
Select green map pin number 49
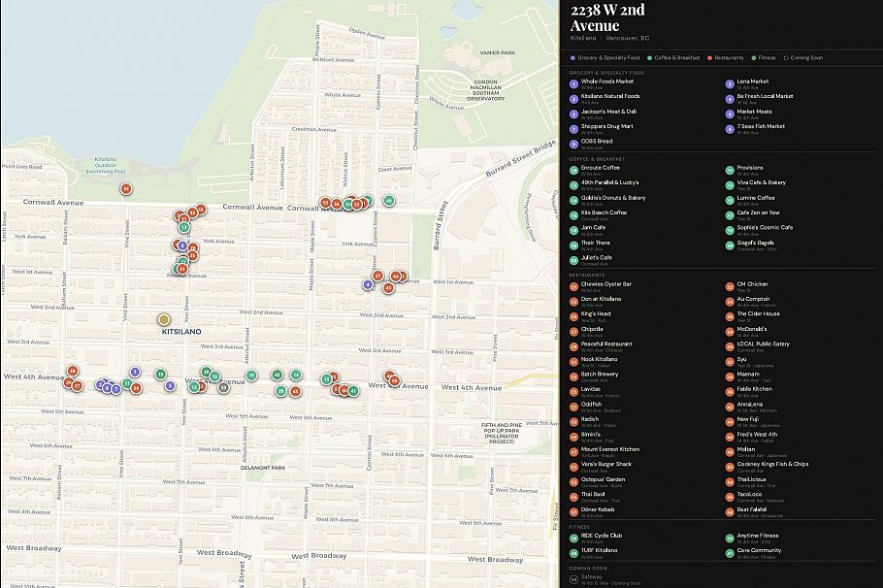pyautogui.click(x=389, y=201)
